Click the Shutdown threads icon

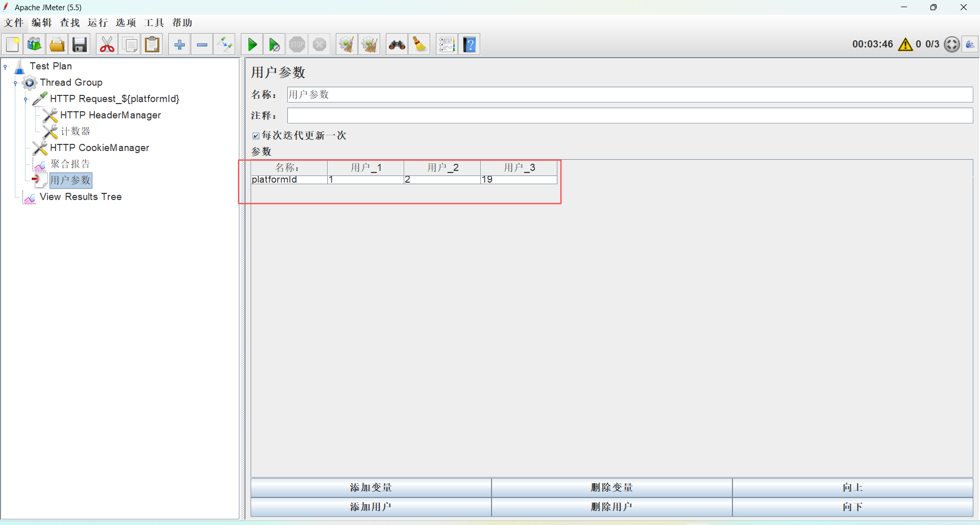(x=320, y=44)
